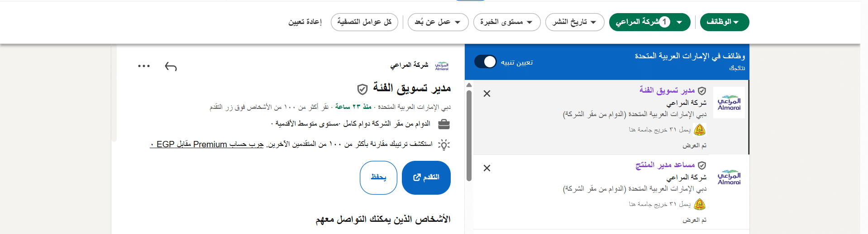Click Almarai logo in second job card
This screenshot has height=234, width=868.
click(729, 177)
